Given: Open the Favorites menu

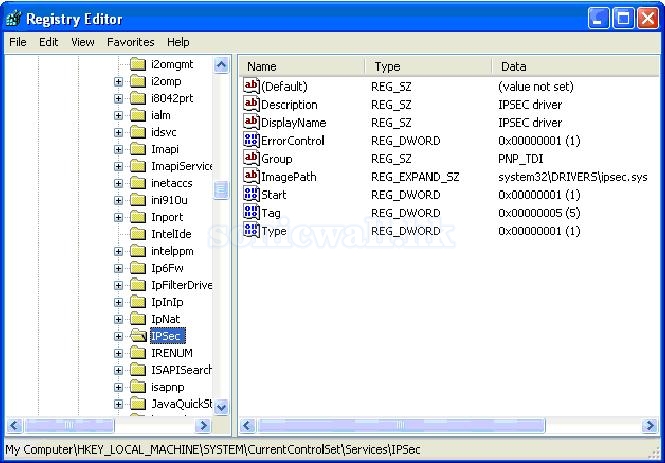Looking at the screenshot, I should tap(131, 42).
